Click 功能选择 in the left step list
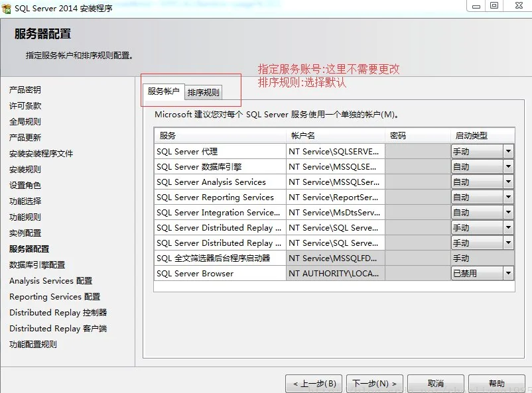Image resolution: width=532 pixels, height=393 pixels. coord(25,201)
